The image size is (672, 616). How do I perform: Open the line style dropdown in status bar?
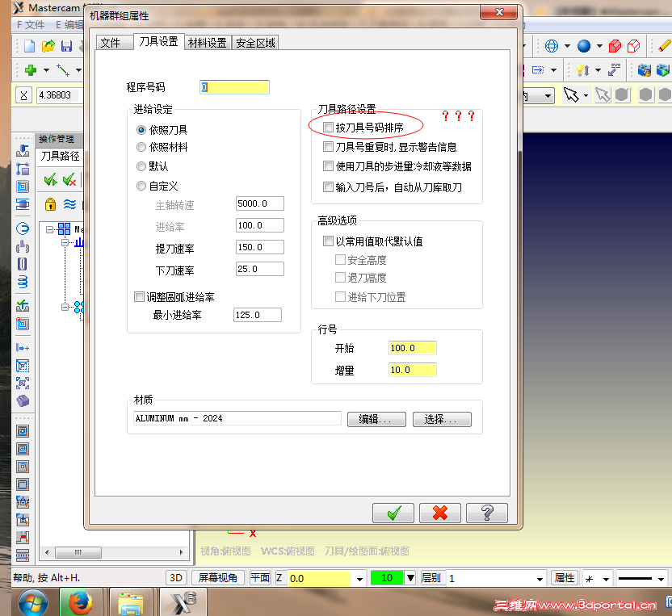[661, 579]
